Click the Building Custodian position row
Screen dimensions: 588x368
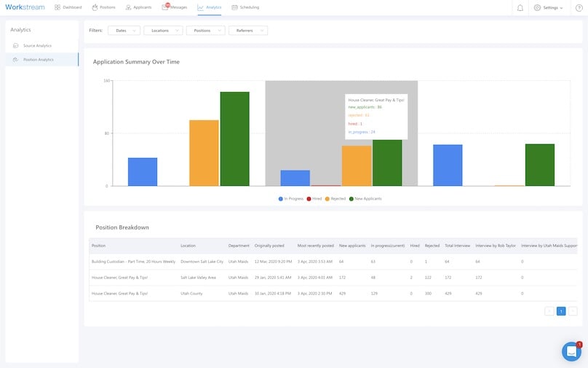133,262
